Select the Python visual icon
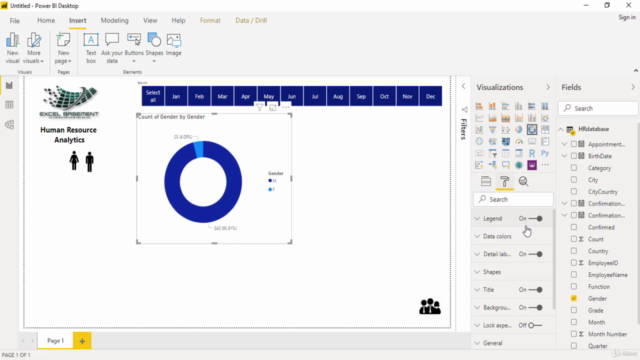The height and width of the screenshot is (360, 640). [x=545, y=153]
